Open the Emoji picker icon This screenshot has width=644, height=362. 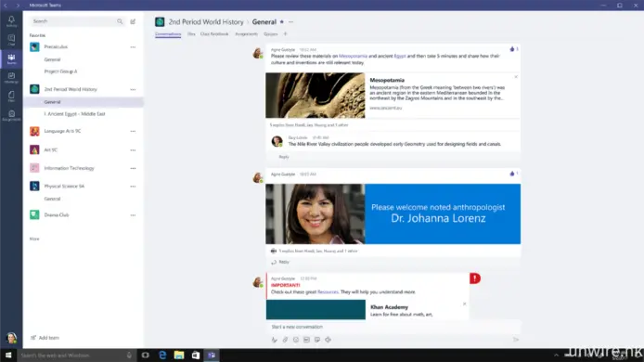pyautogui.click(x=296, y=340)
